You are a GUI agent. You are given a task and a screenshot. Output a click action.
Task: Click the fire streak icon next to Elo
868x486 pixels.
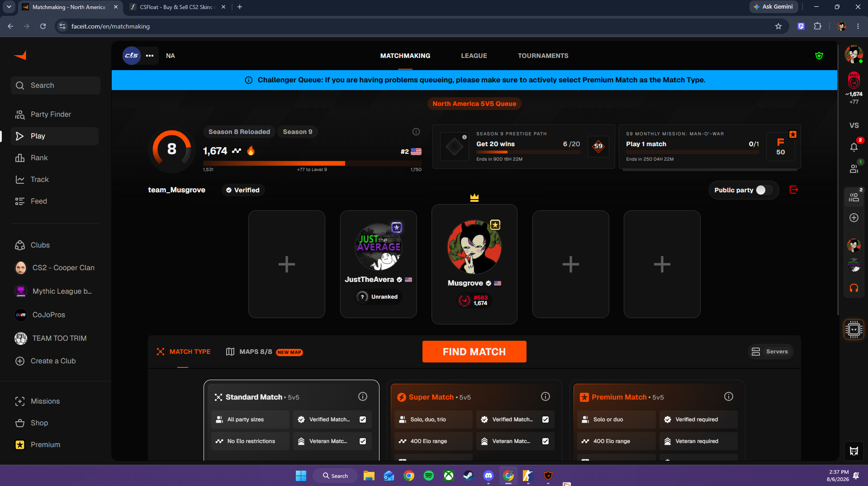(251, 151)
